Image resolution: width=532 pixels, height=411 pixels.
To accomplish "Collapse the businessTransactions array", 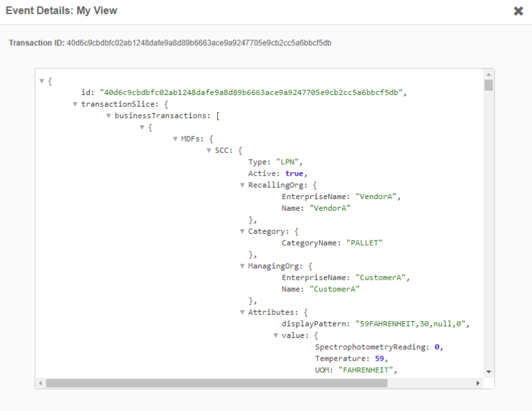I will pyautogui.click(x=109, y=116).
